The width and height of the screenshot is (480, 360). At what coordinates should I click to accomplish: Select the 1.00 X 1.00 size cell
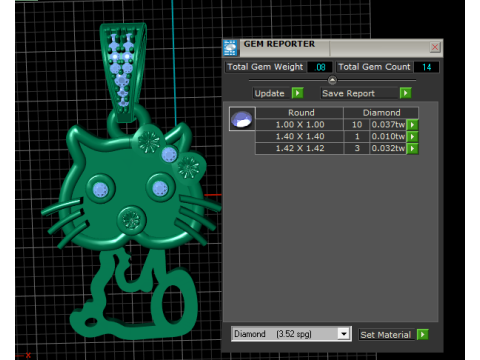click(300, 125)
